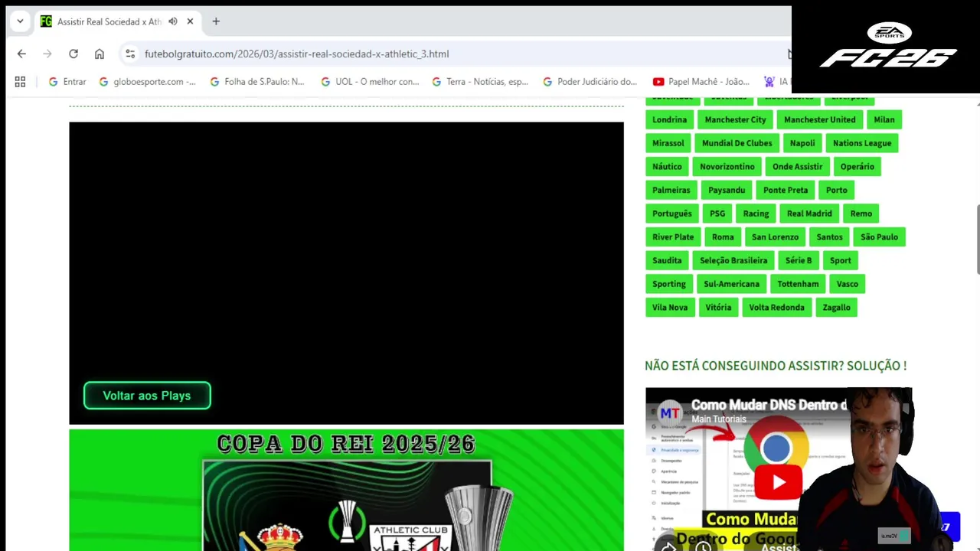Select the Remo tag
The image size is (980, 551).
[861, 214]
